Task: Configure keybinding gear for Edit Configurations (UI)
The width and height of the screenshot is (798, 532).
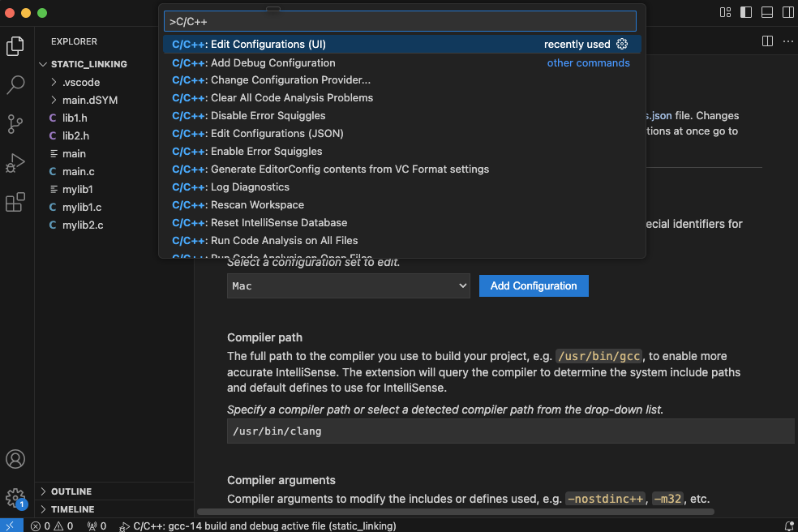Action: (622, 45)
